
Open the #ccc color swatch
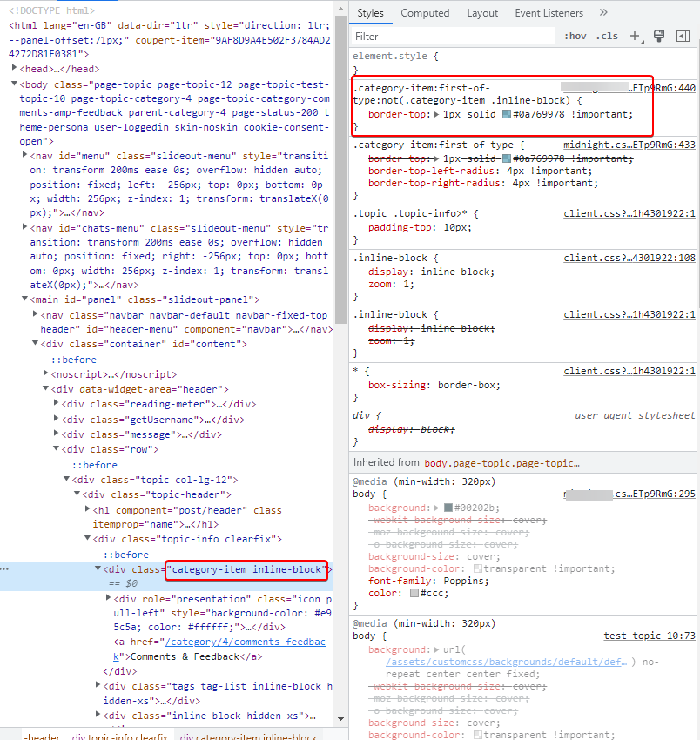tap(414, 593)
